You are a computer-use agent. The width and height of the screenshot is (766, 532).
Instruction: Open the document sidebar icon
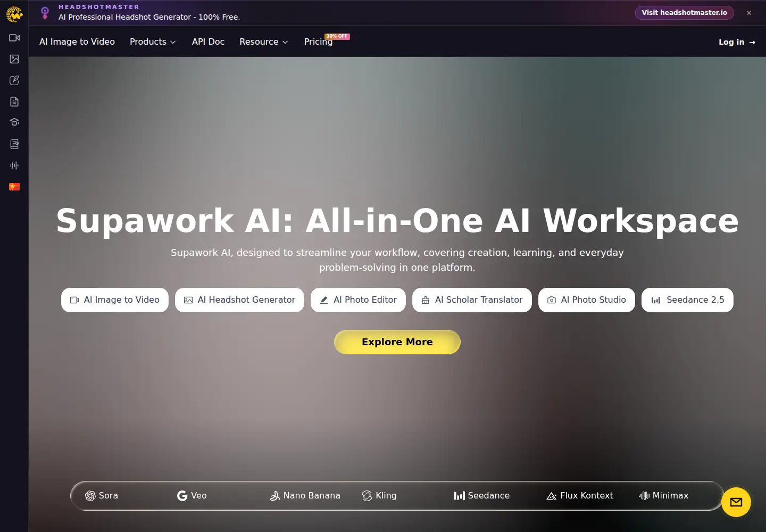click(x=14, y=102)
